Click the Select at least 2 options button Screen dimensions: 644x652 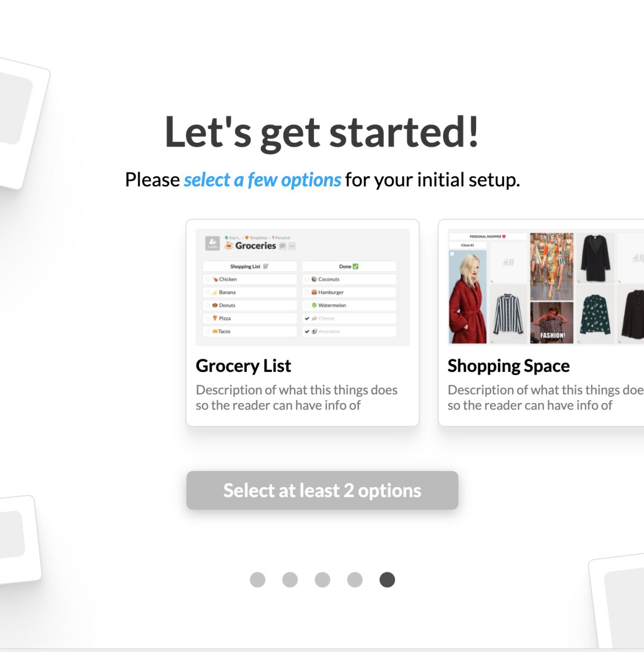[322, 490]
